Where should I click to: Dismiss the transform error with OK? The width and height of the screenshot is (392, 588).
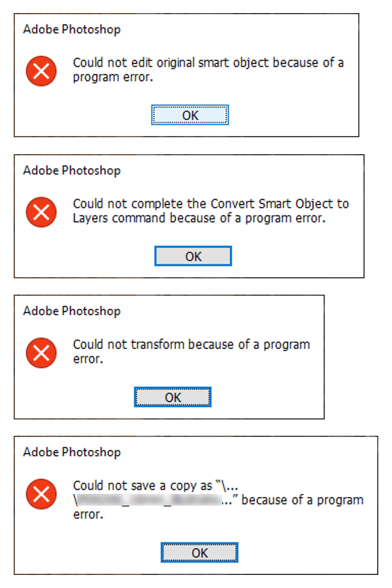pos(172,397)
